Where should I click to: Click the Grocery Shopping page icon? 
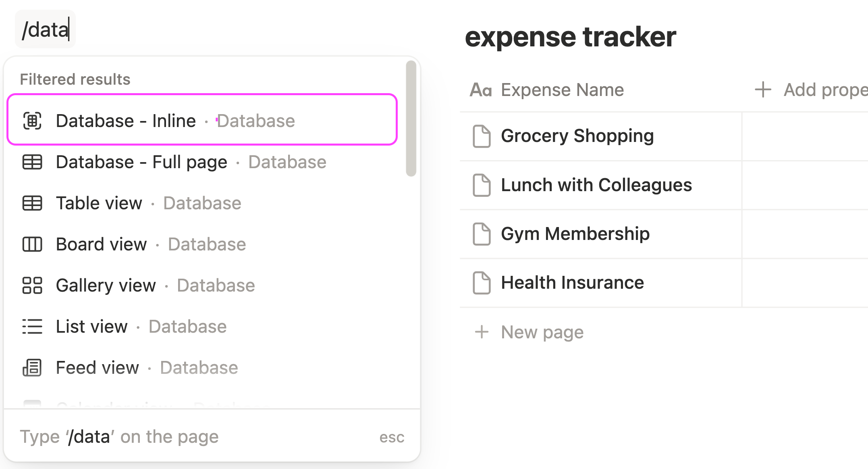pos(482,136)
